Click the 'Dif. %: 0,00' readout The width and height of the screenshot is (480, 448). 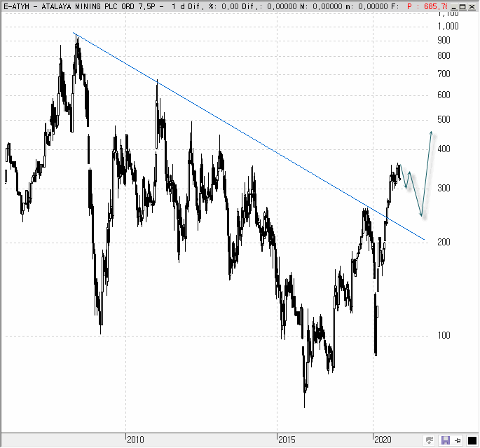pyautogui.click(x=212, y=6)
